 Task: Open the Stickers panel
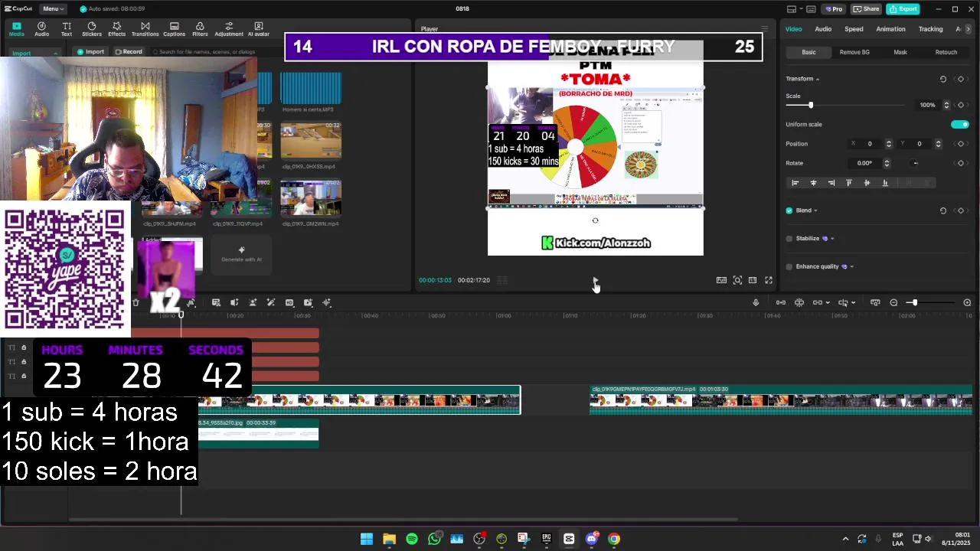(92, 29)
